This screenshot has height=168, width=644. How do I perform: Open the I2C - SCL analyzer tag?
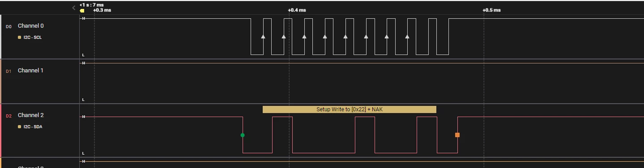tap(32, 38)
